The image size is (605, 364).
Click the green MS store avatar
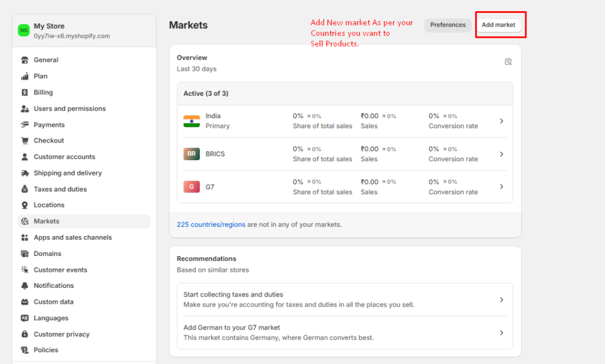pyautogui.click(x=24, y=31)
